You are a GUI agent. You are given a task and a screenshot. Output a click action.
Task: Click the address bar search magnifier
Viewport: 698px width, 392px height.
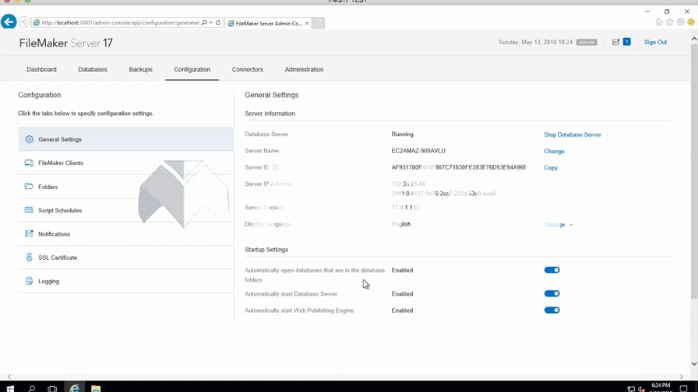pyautogui.click(x=204, y=23)
